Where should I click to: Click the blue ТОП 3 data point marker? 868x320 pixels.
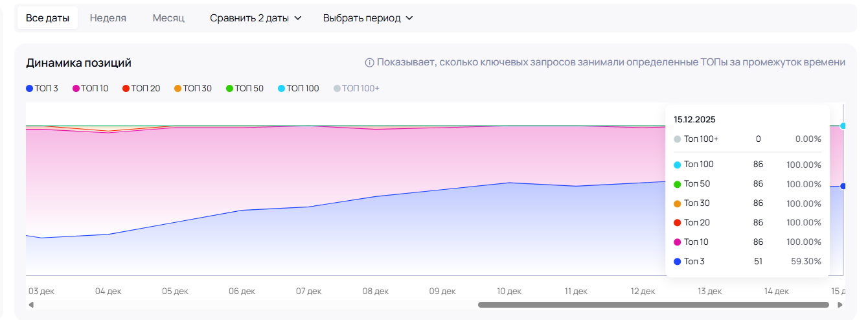click(843, 186)
